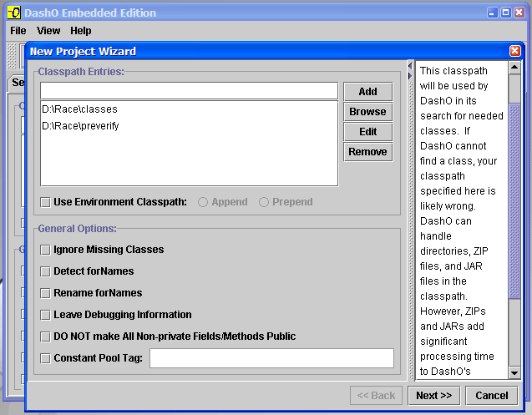Click the Constant Pool Tag text field
The image size is (532, 415).
[x=271, y=358]
